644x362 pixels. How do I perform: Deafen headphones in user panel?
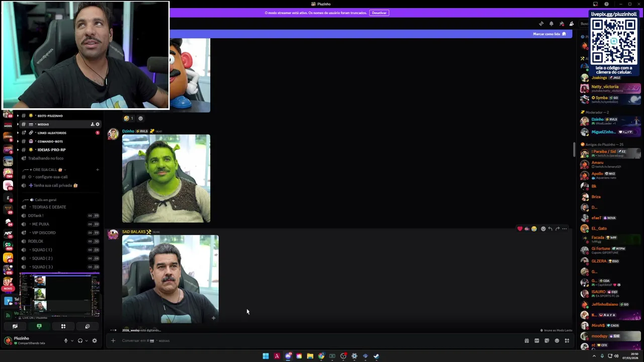coord(80,340)
